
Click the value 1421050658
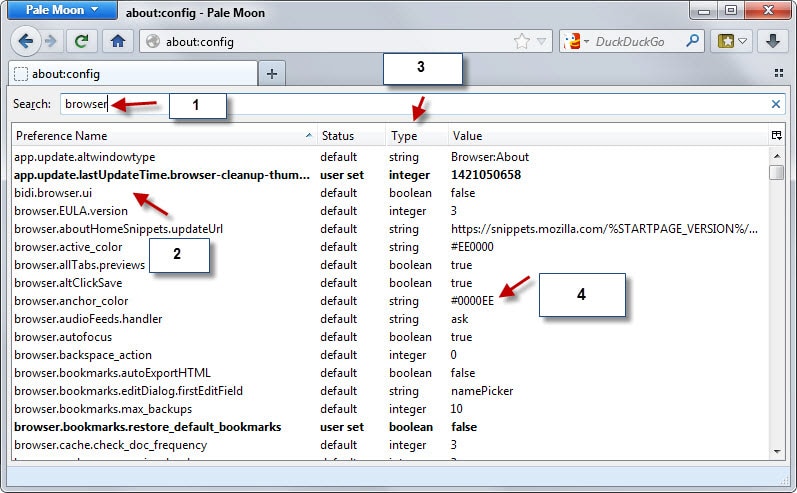(486, 175)
